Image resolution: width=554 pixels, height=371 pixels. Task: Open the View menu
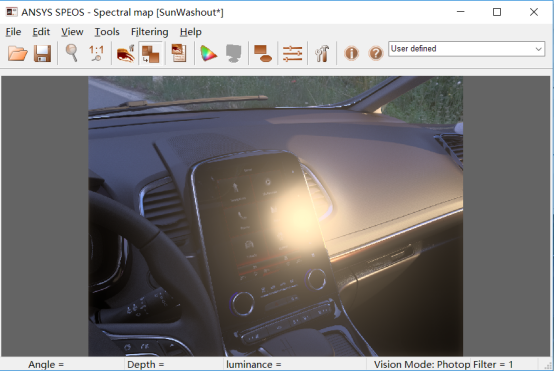(x=72, y=32)
